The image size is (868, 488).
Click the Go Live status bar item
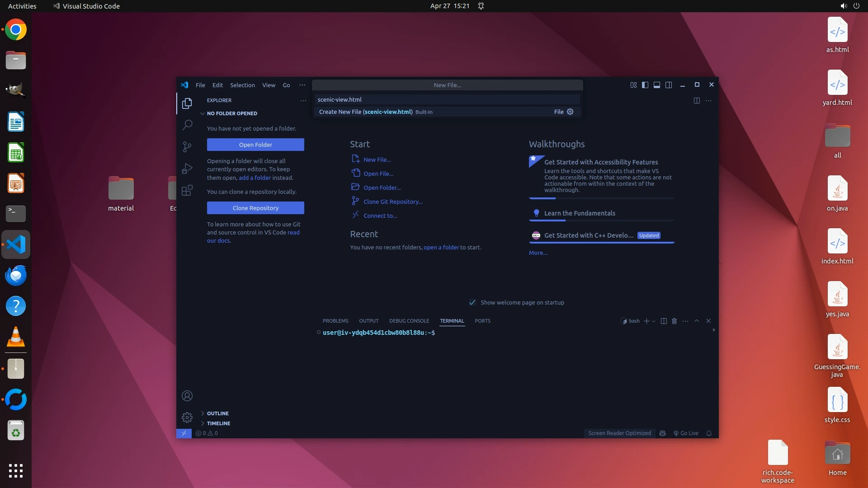(686, 433)
